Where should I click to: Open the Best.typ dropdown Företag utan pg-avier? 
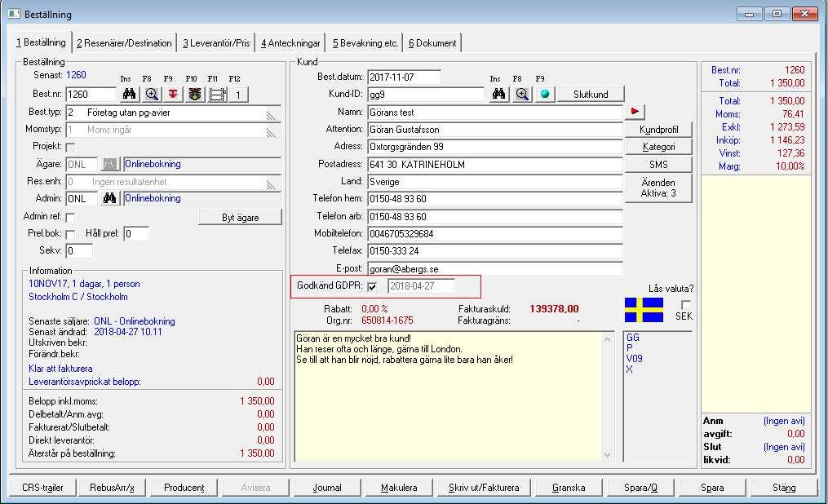pos(173,113)
